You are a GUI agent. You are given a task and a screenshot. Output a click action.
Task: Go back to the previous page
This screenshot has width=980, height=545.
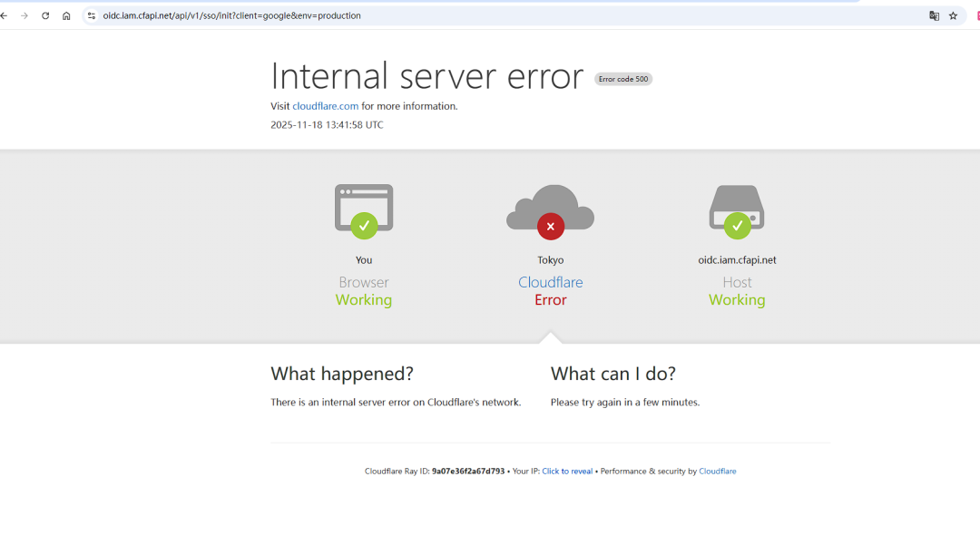[5, 15]
